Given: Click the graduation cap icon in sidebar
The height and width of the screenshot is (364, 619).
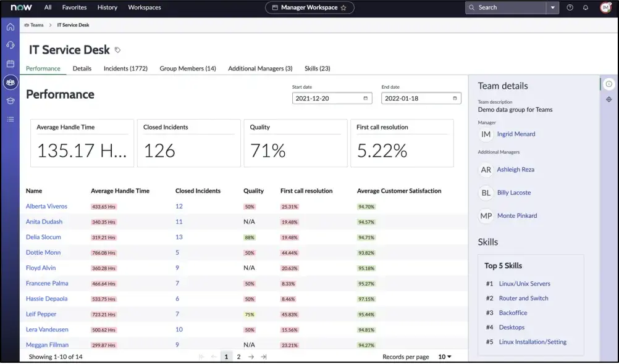Looking at the screenshot, I should (x=10, y=101).
